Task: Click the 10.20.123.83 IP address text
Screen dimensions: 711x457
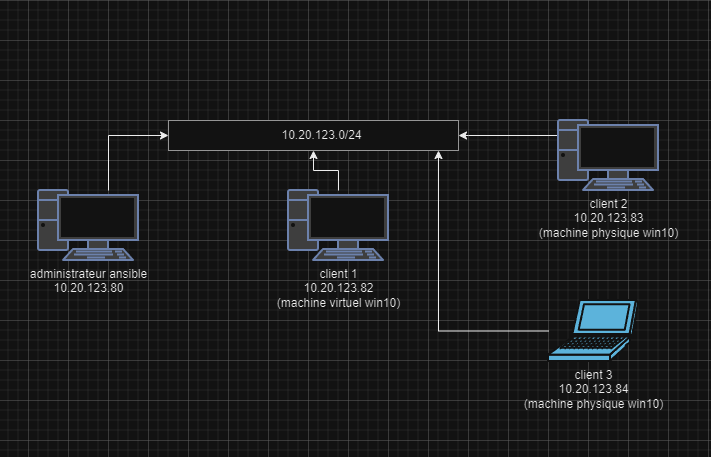Action: pos(608,217)
